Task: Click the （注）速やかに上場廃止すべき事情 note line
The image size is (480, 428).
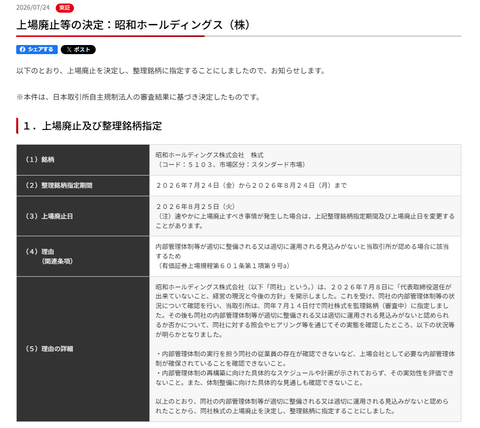Action: pyautogui.click(x=305, y=221)
